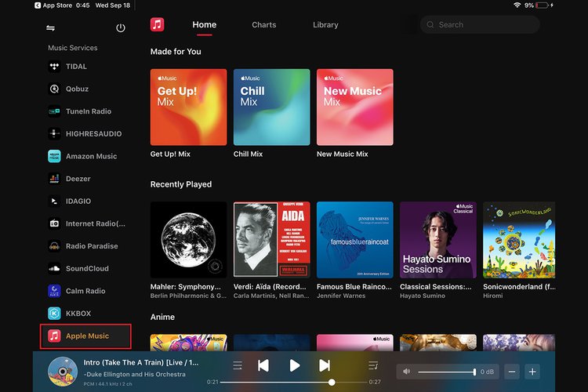Image resolution: width=588 pixels, height=392 pixels.
Task: Select Qobuz from the Music Services list
Action: coord(78,89)
